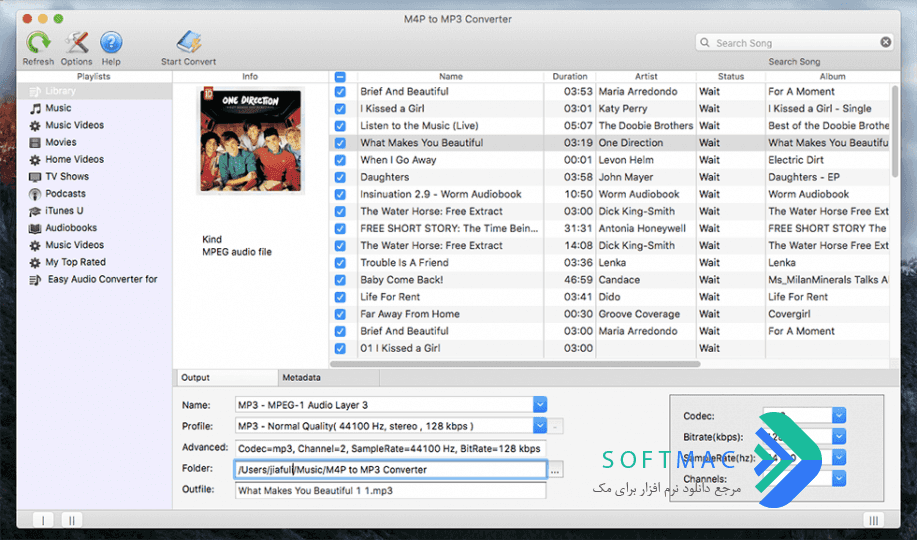Open the SampleRate(hz) dropdown
Image resolution: width=917 pixels, height=540 pixels.
[839, 458]
